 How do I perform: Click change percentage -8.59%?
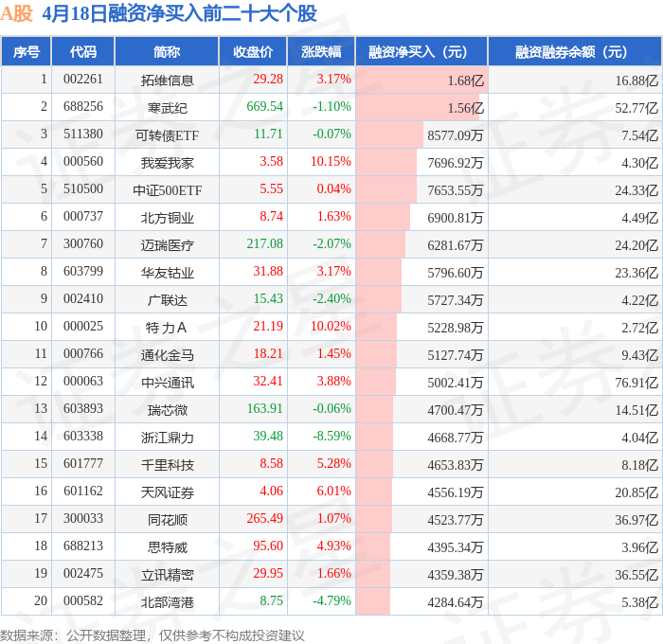click(x=331, y=436)
